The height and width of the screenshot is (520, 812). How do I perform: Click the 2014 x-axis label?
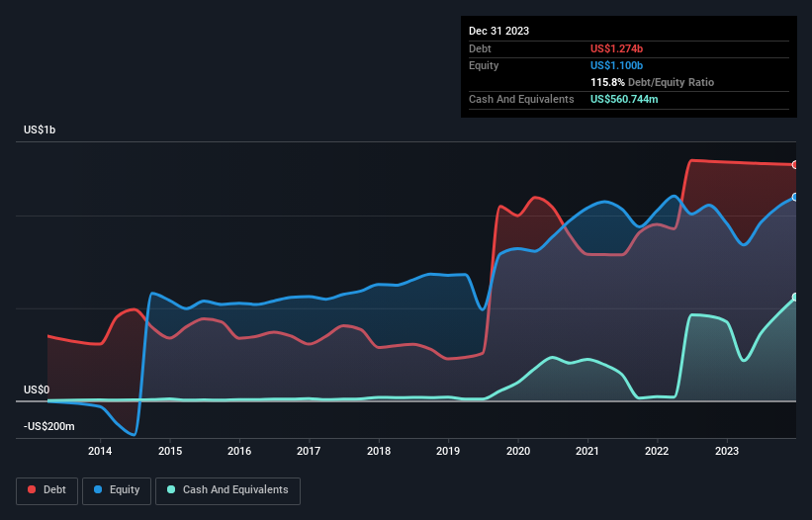(x=100, y=451)
